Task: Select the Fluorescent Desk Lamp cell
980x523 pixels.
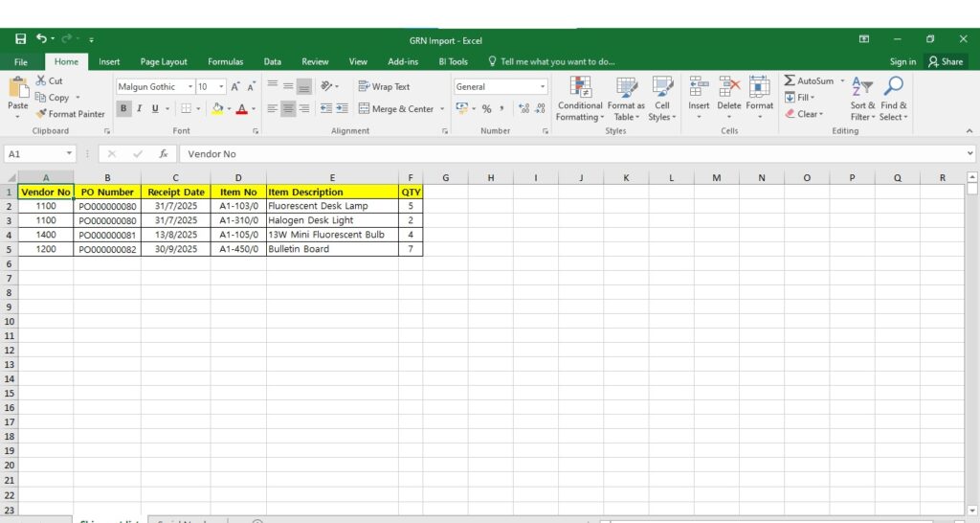Action: tap(331, 206)
